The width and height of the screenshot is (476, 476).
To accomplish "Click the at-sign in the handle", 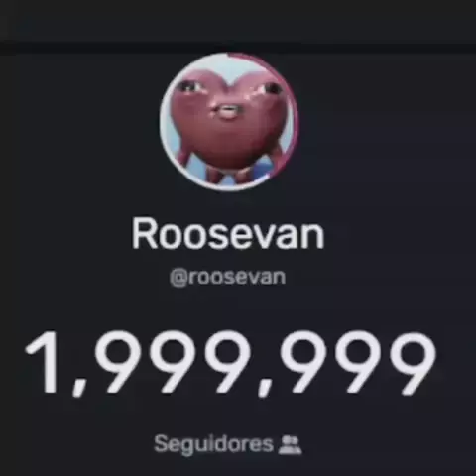I will (x=178, y=278).
